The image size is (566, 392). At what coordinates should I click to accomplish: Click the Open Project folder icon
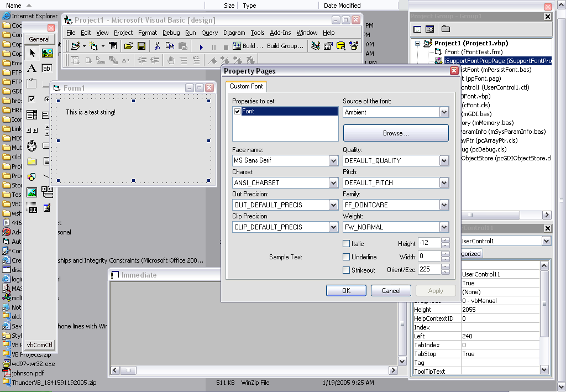(x=128, y=46)
